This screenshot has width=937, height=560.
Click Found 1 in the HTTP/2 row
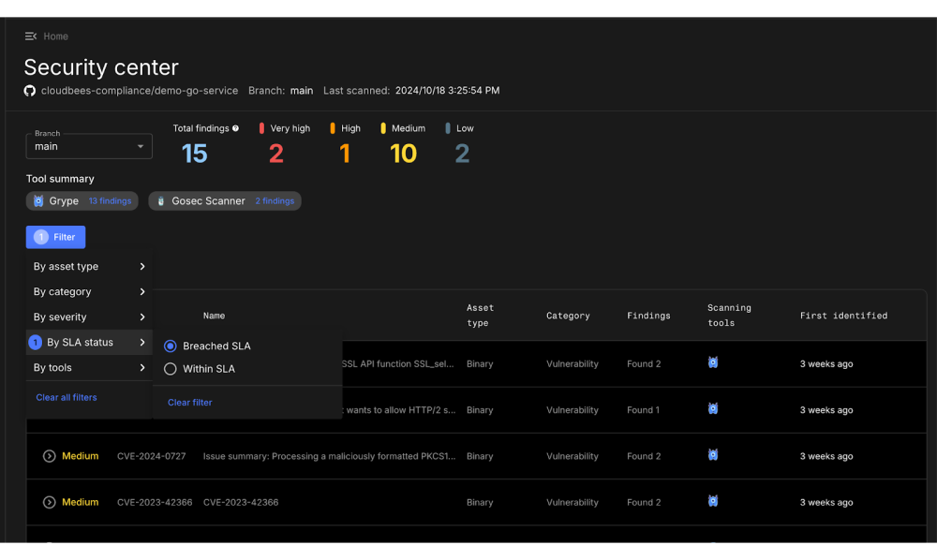[x=643, y=410]
